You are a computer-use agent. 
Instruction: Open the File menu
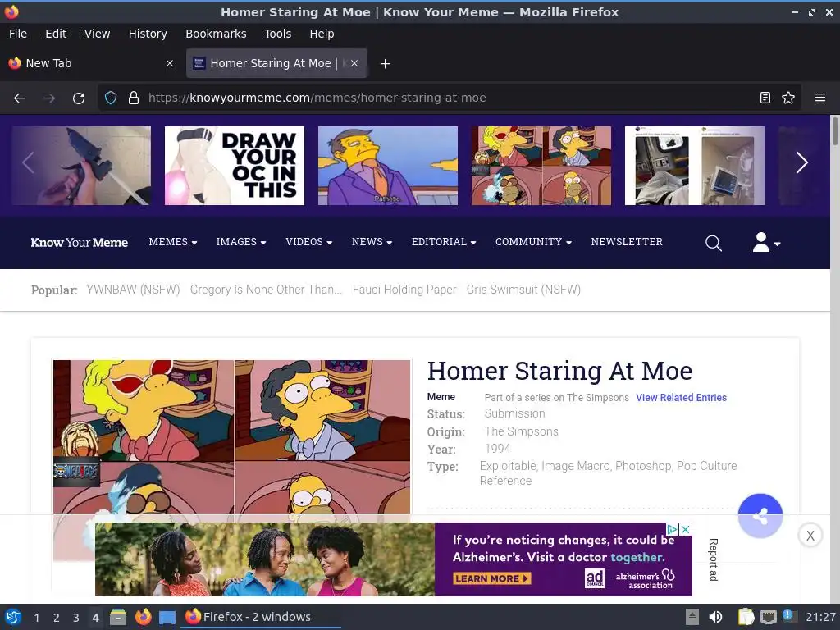[18, 34]
